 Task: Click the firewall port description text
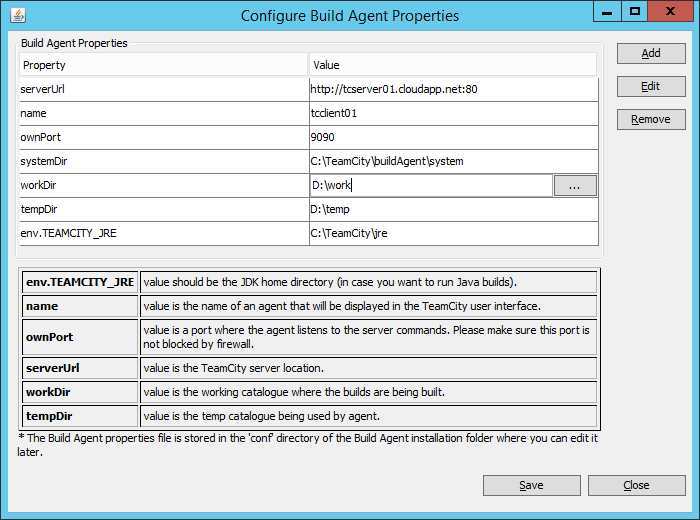point(368,337)
